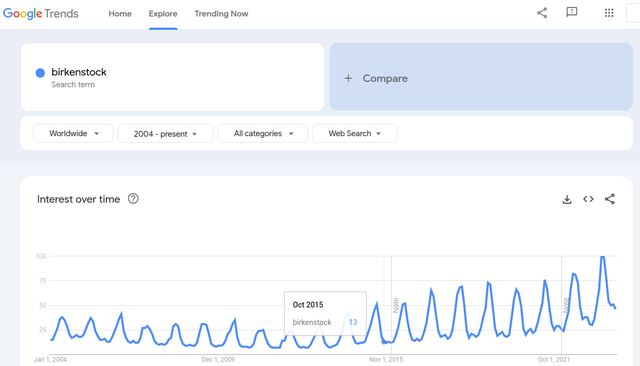
Task: Click the blue birkenstock color dot
Action: (x=40, y=73)
